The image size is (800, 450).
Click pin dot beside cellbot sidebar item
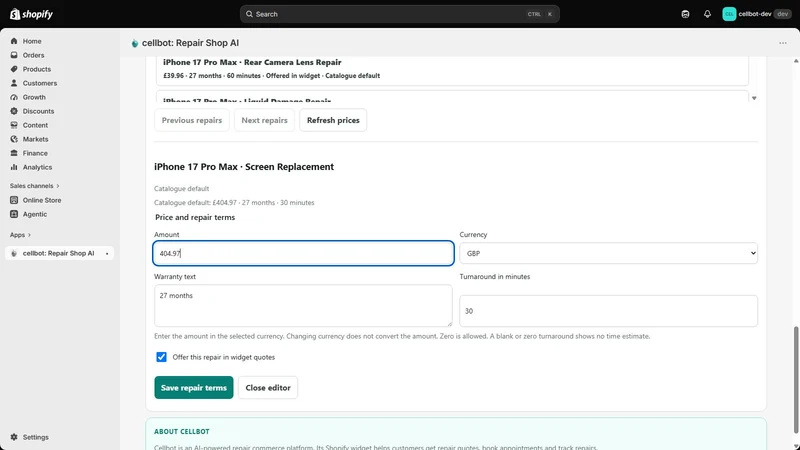click(x=107, y=254)
